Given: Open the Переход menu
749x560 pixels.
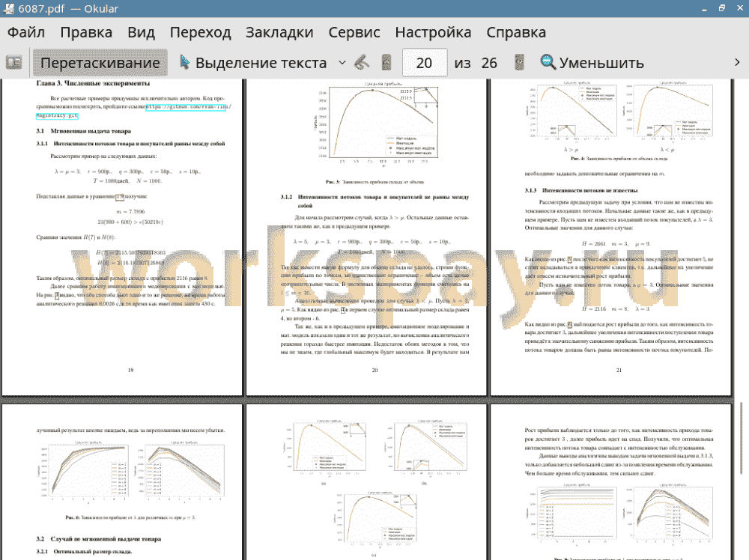Looking at the screenshot, I should [x=200, y=32].
